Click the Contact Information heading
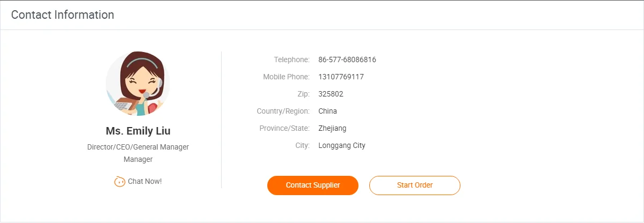This screenshot has height=223, width=644. click(63, 15)
